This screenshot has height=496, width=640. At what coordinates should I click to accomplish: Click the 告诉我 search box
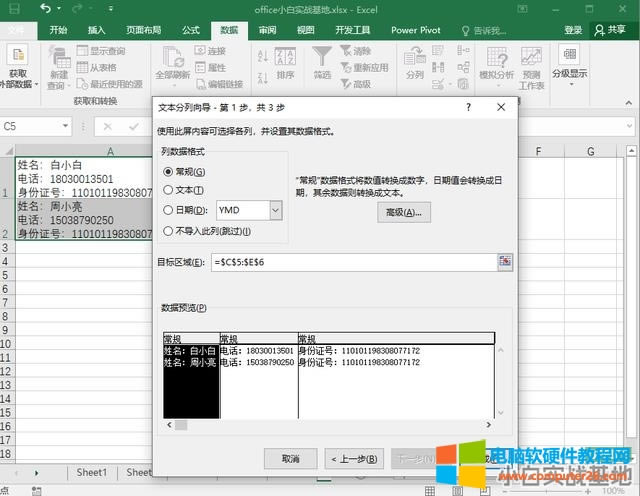click(x=484, y=31)
